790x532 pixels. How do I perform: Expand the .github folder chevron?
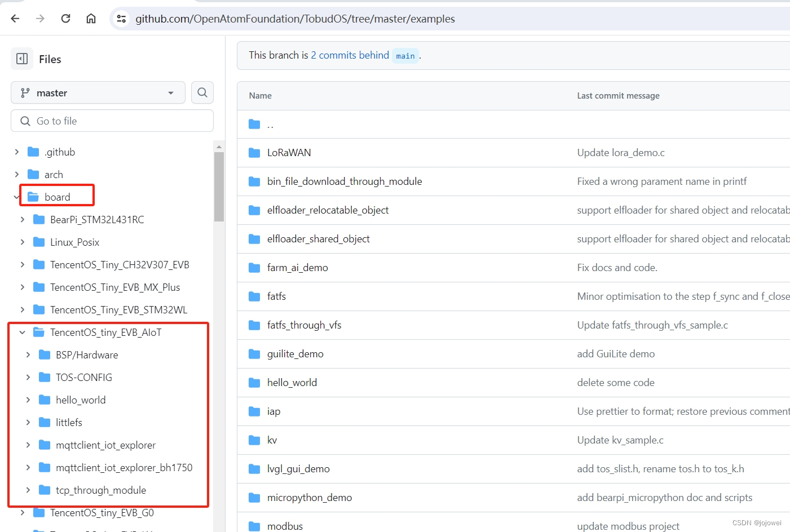17,152
